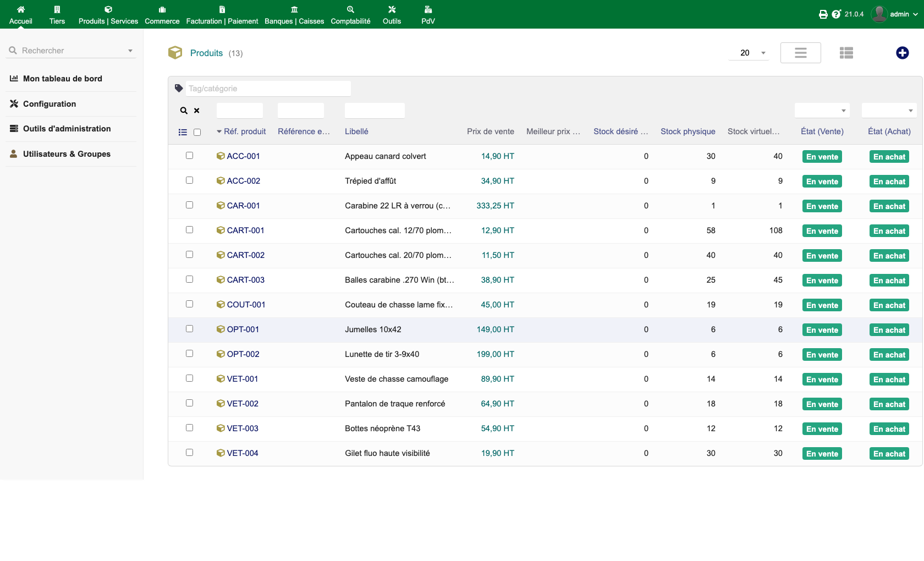The height and width of the screenshot is (561, 924).
Task: Run search with the magnifier filter icon
Action: (x=184, y=111)
